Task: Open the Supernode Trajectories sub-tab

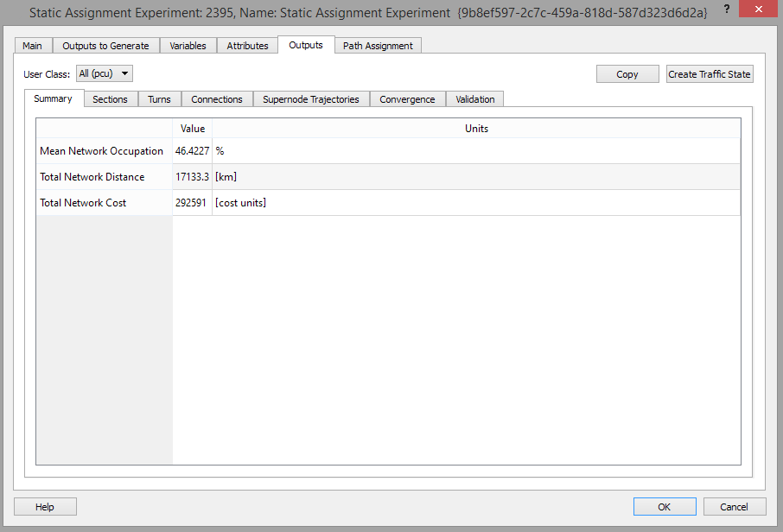Action: tap(310, 98)
